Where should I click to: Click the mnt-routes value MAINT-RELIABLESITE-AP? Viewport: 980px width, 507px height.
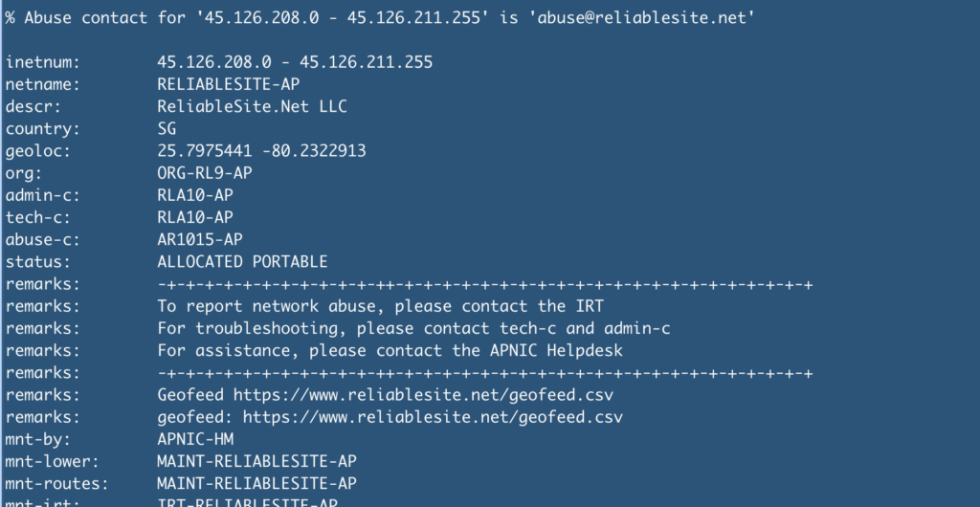pos(256,483)
